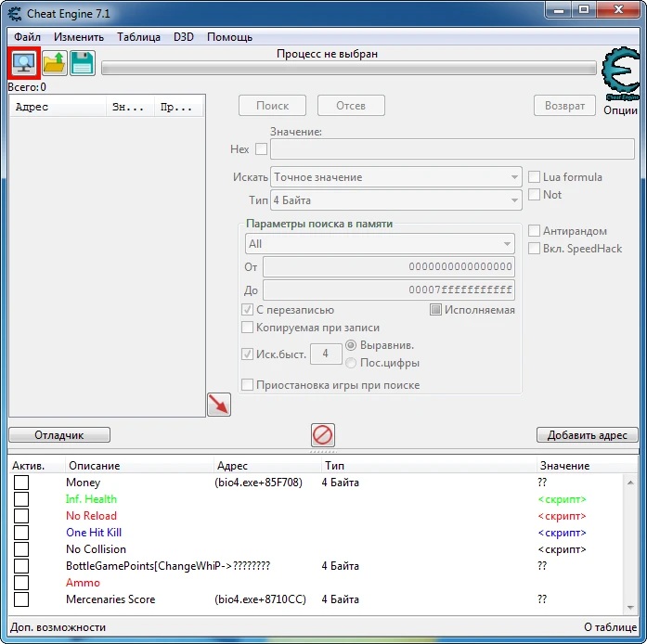The height and width of the screenshot is (644, 647).
Task: Open the All memory region dropdown
Action: point(380,244)
